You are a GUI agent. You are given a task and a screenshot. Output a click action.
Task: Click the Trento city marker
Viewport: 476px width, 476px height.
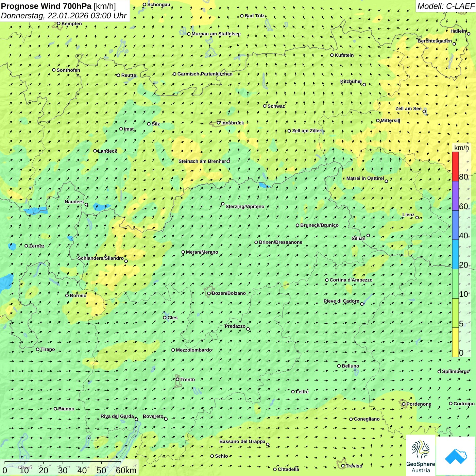(177, 379)
